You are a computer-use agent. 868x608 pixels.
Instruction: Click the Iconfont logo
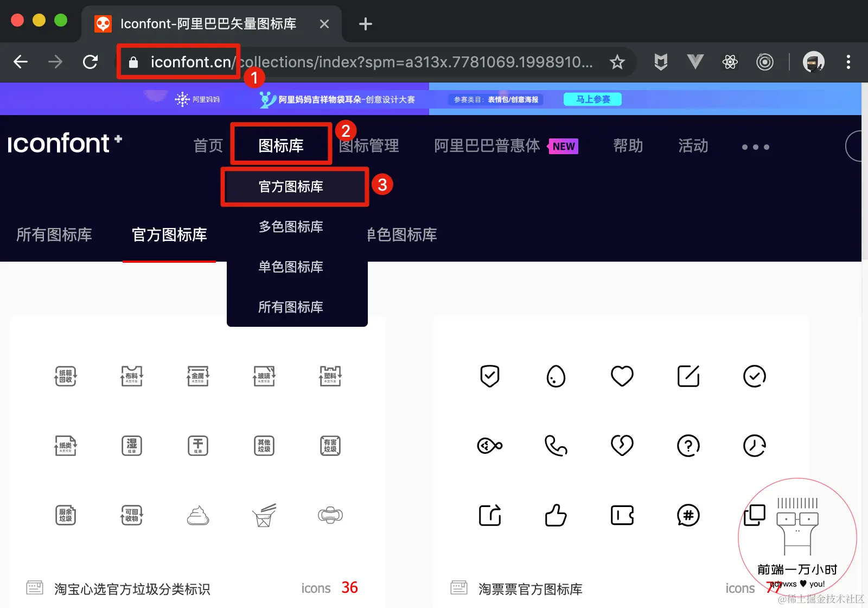64,144
